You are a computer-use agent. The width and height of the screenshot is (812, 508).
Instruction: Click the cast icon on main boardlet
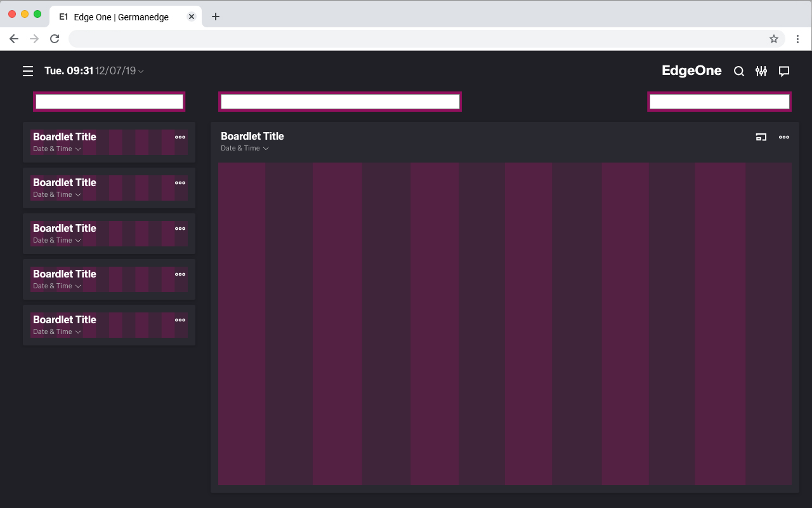pos(761,137)
